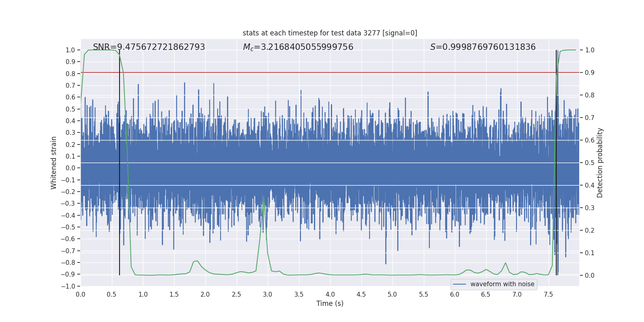Click the 0.2 tick on the right probability axis
This screenshot has height=322, width=644.
point(590,231)
